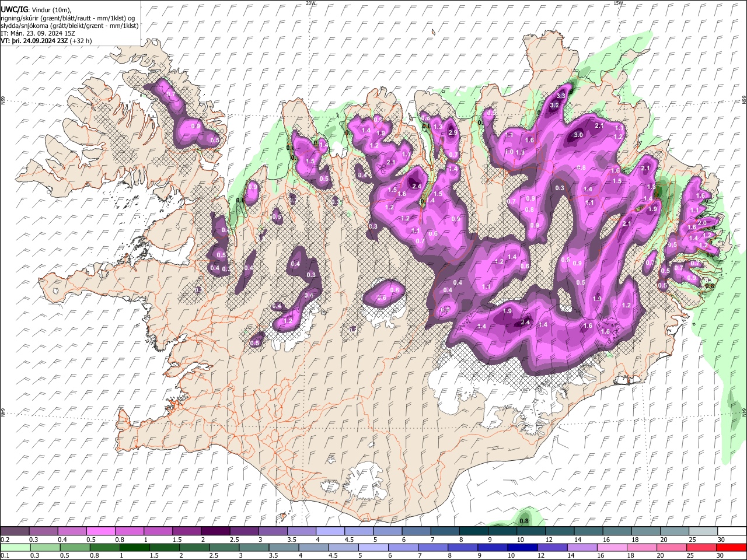The height and width of the screenshot is (560, 747).
Task: Click the valid time 'VT: þri. 24.09.2024 23Z'
Action: (34, 41)
